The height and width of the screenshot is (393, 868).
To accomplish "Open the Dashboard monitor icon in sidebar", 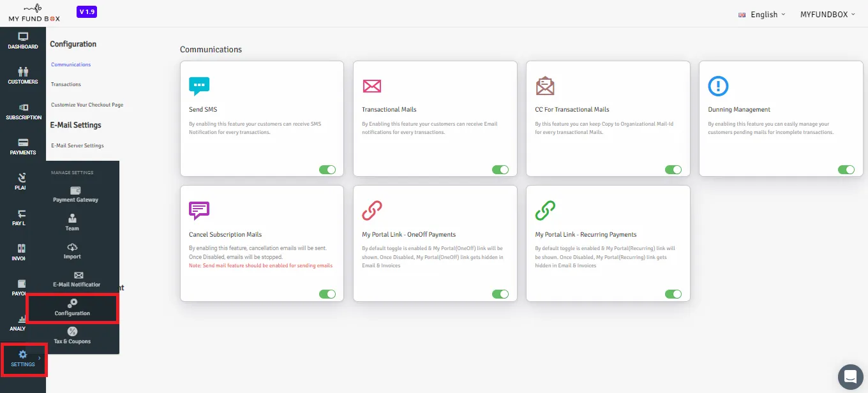I will [23, 37].
